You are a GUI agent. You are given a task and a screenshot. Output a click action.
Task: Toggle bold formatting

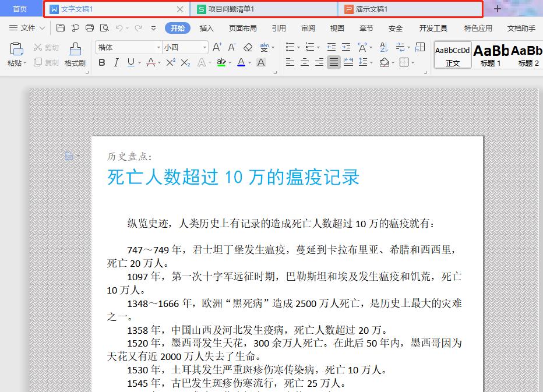[101, 62]
